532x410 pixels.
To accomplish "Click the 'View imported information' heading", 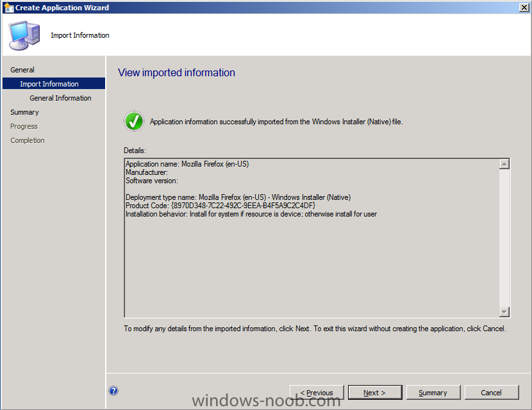I will click(176, 72).
